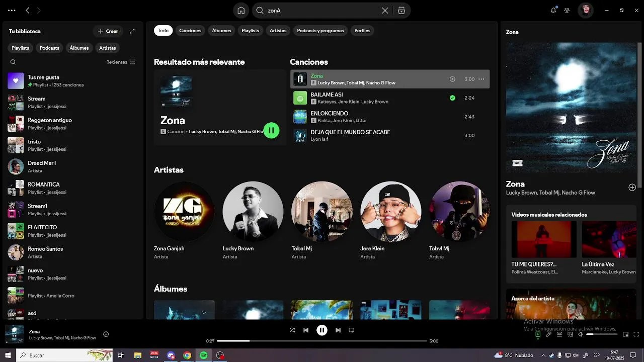The width and height of the screenshot is (644, 362).
Task: Open Romeo Santos artist in library
Action: pyautogui.click(x=73, y=252)
